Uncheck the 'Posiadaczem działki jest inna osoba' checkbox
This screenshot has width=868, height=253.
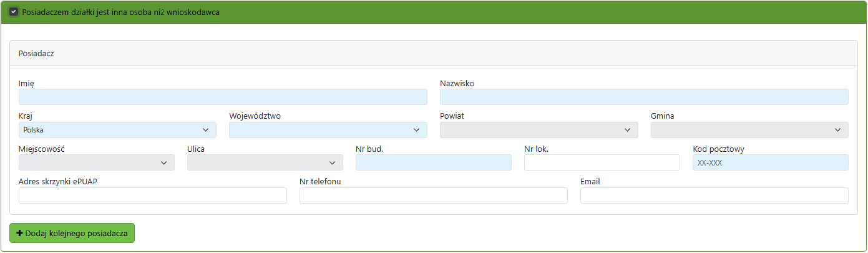click(x=14, y=12)
